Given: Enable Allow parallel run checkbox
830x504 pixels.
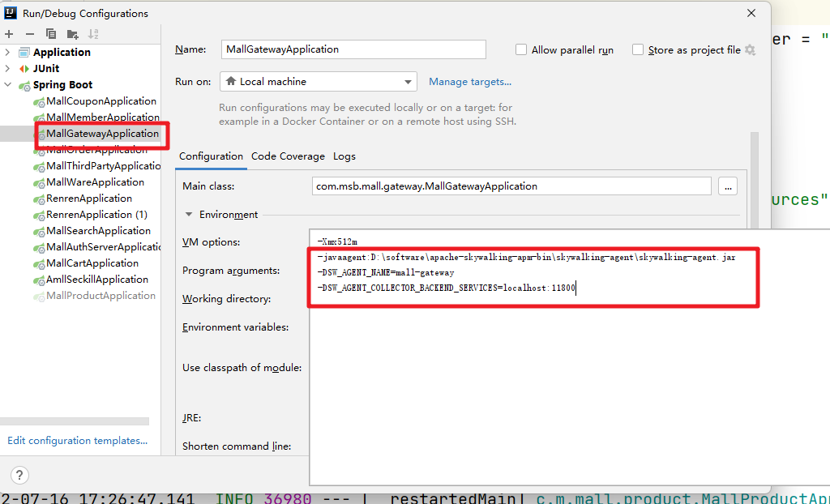Looking at the screenshot, I should 521,49.
